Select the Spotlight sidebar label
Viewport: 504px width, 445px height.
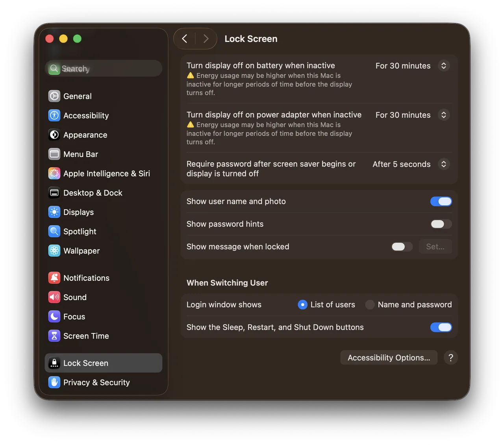80,232
